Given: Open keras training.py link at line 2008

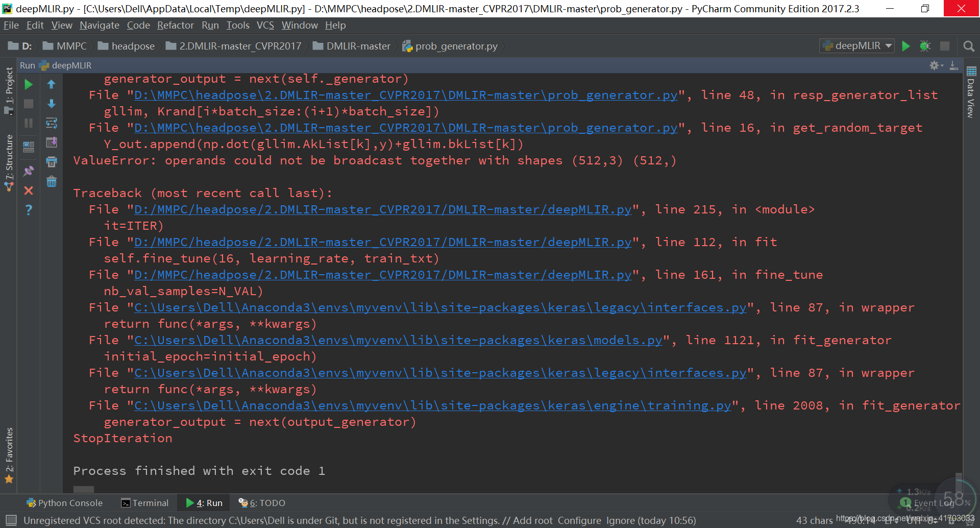Looking at the screenshot, I should (x=433, y=405).
